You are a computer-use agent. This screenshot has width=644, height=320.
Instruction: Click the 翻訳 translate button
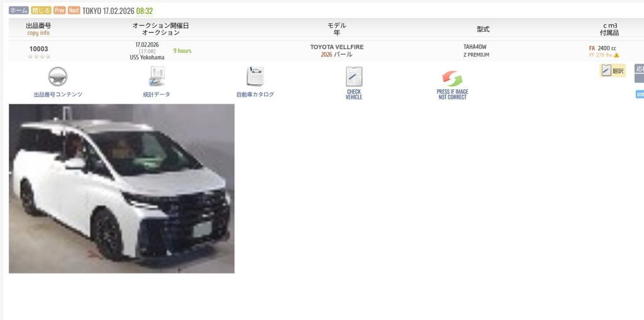tap(613, 70)
